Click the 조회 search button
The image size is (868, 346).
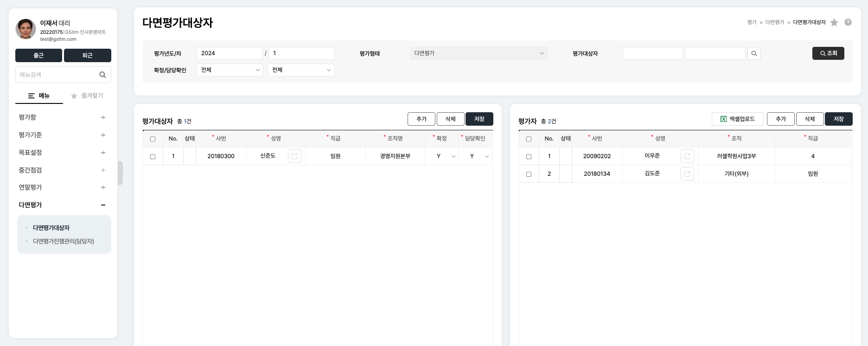click(828, 53)
